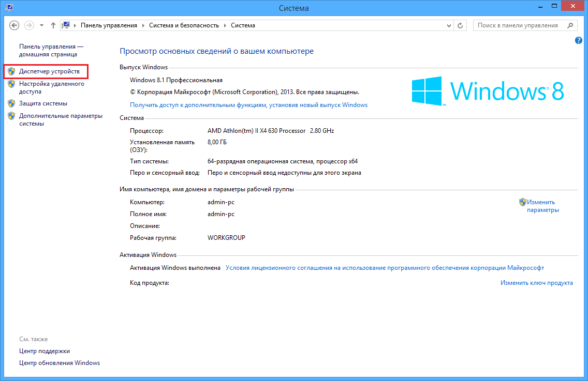Click the computer icon in address bar

click(x=66, y=25)
